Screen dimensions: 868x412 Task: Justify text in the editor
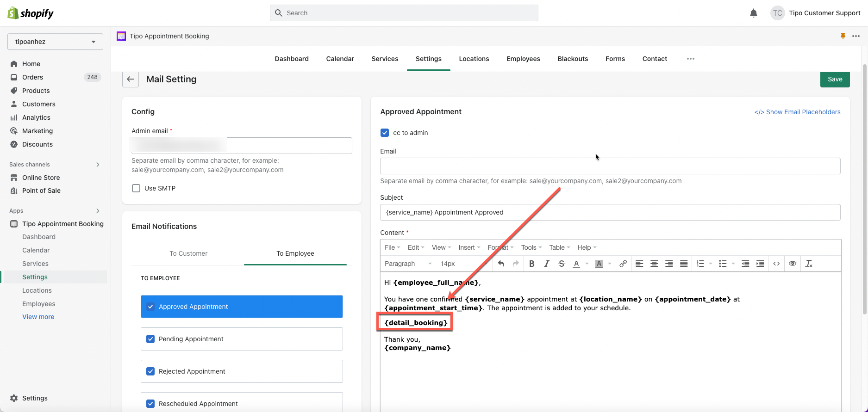tap(684, 264)
